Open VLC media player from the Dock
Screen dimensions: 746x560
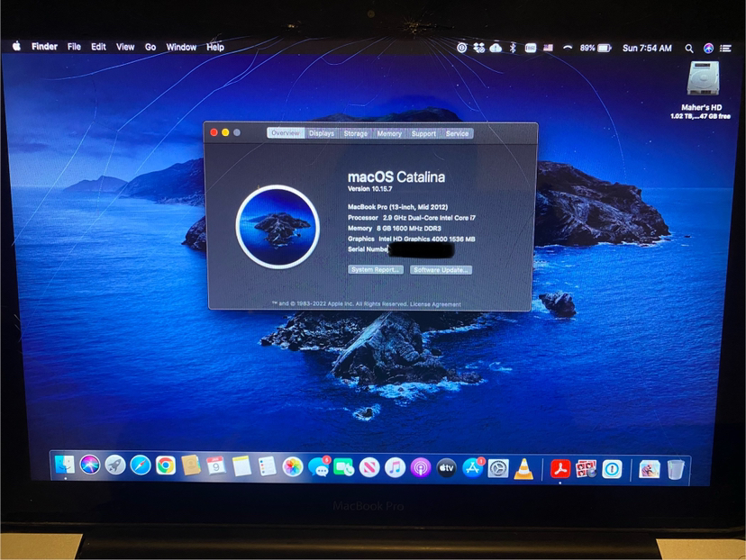pos(523,467)
